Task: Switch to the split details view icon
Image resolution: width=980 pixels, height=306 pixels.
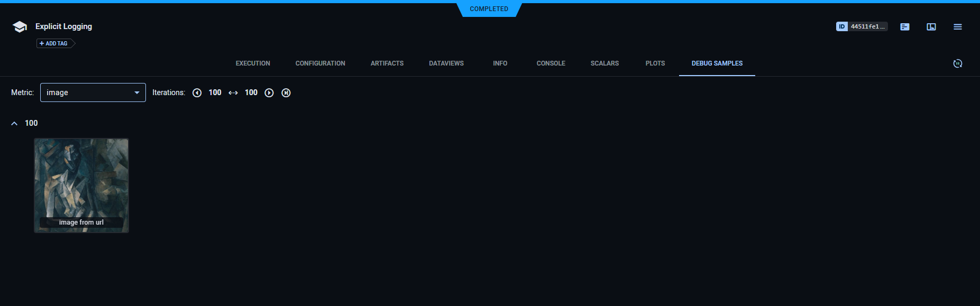Action: [x=931, y=27]
